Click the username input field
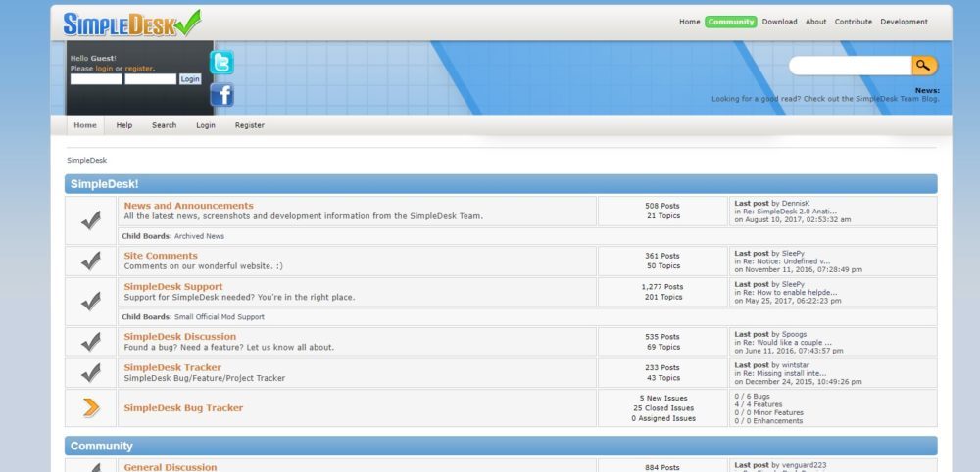980x472 pixels. click(96, 79)
